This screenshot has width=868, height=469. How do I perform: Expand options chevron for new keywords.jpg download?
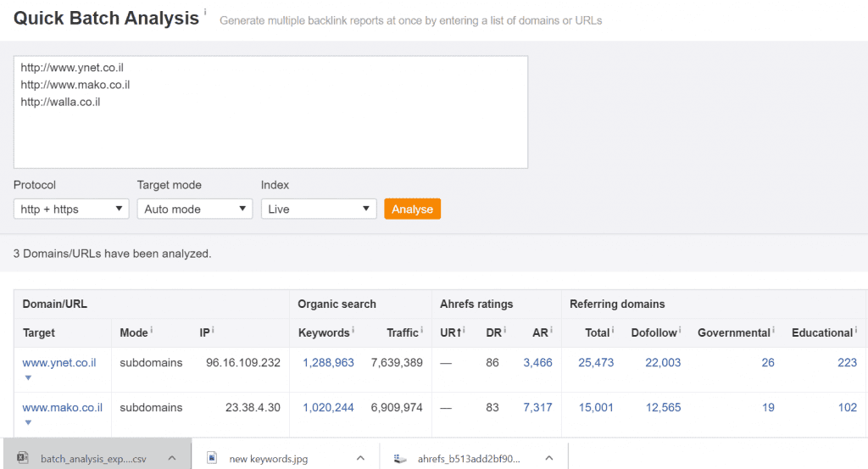point(360,458)
